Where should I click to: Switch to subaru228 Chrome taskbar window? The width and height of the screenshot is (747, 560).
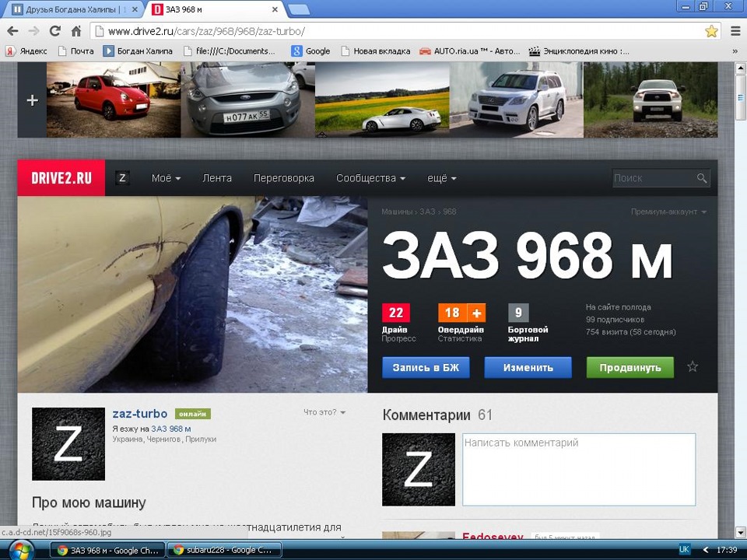[x=224, y=551]
